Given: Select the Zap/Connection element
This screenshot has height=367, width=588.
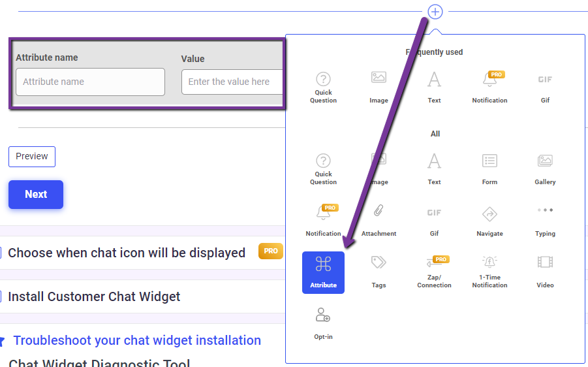Looking at the screenshot, I should [x=434, y=272].
